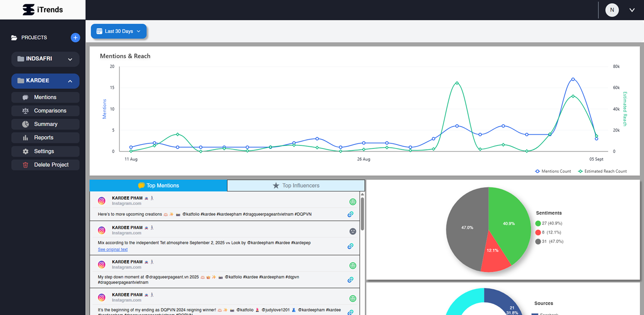Click the user avatar N in header
The width and height of the screenshot is (644, 315).
click(612, 10)
